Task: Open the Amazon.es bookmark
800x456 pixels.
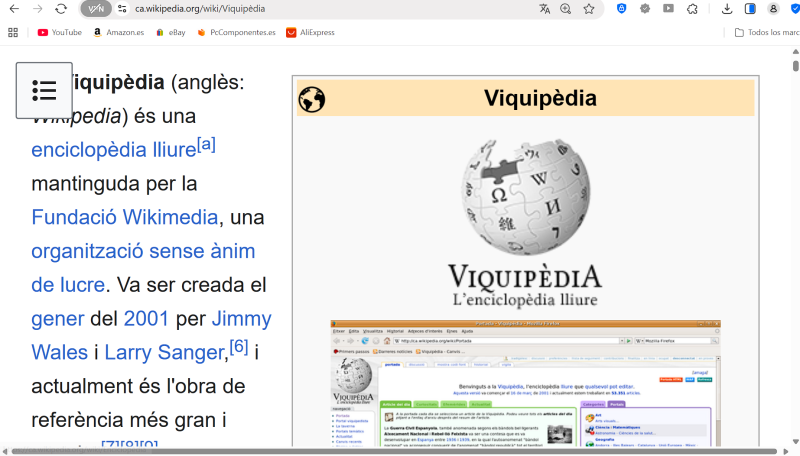Action: point(118,32)
